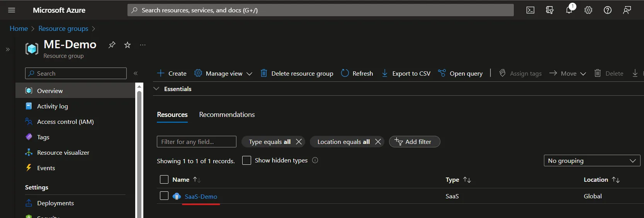Click the Location equals all filter
This screenshot has width=644, height=218.
(343, 142)
